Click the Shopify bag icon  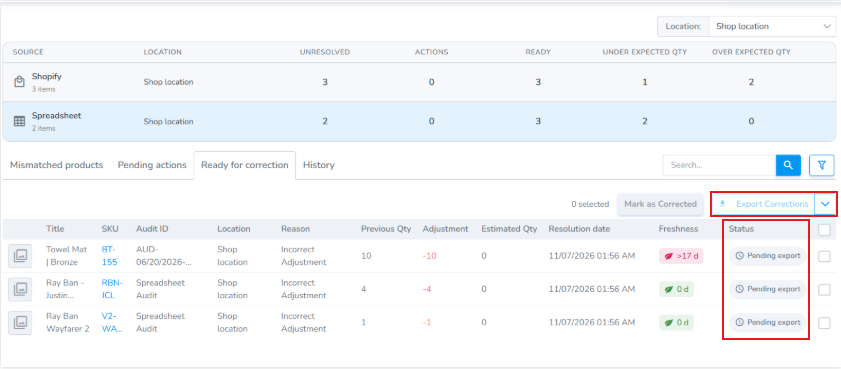(x=19, y=82)
